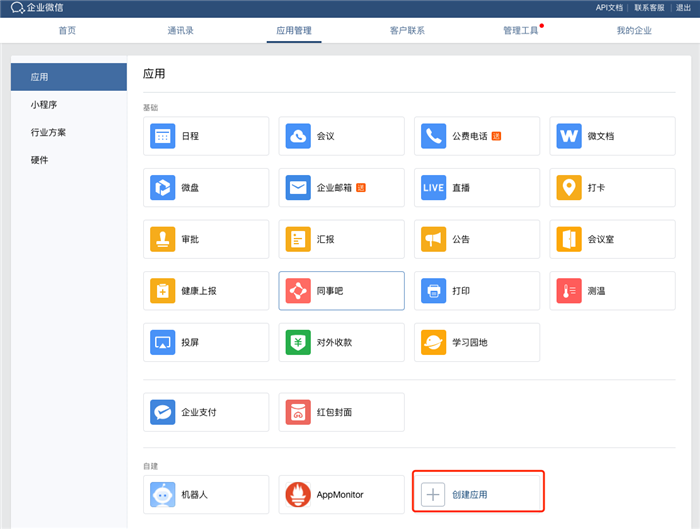Open the 管理工具 tab
The height and width of the screenshot is (529, 700).
(x=521, y=31)
